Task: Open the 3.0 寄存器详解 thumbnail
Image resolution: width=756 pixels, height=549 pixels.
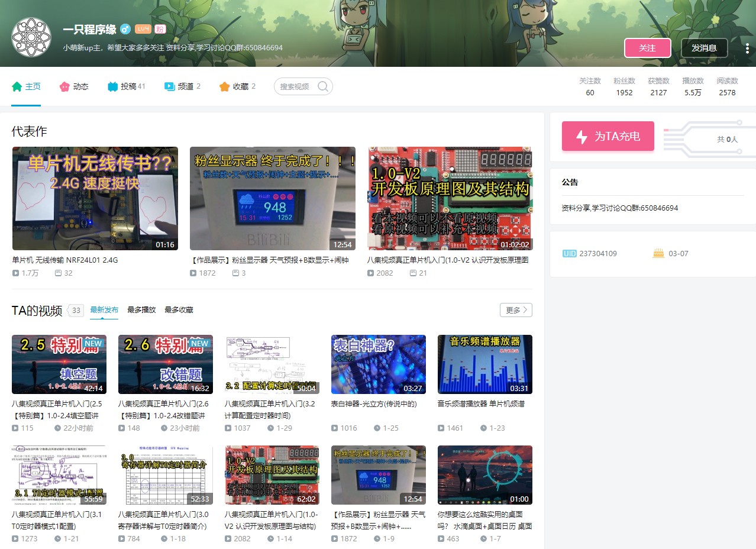Action: coord(166,475)
